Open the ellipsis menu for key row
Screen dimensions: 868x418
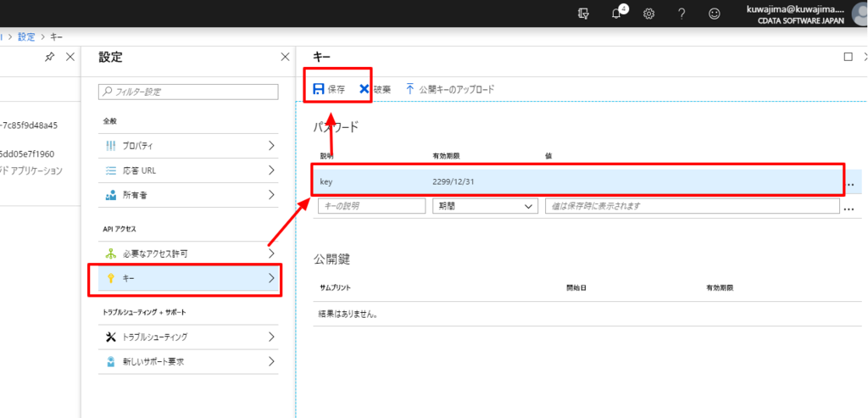pos(850,184)
